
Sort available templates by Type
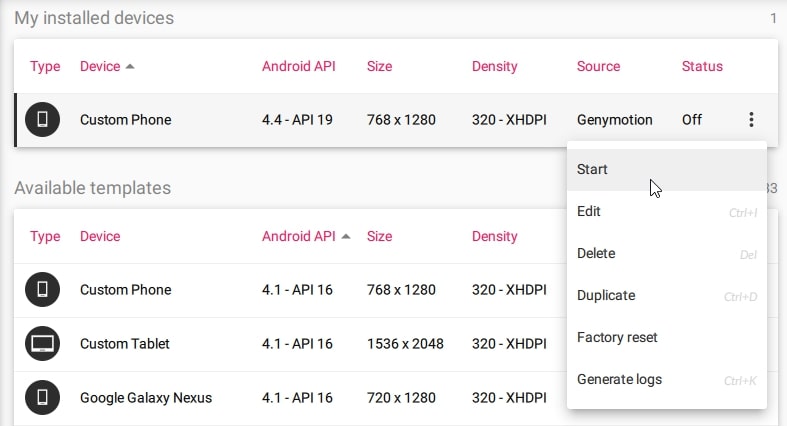click(45, 236)
